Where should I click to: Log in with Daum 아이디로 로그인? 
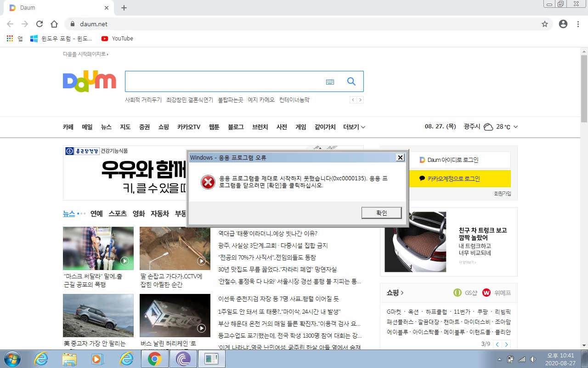tap(459, 160)
